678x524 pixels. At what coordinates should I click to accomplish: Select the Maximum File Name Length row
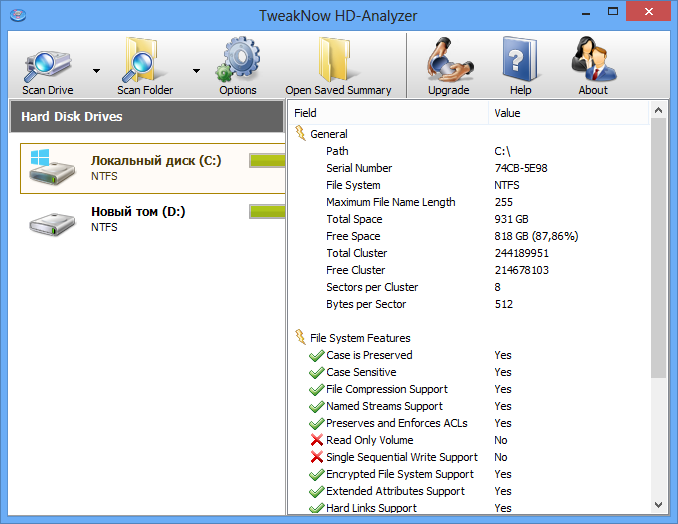(469, 202)
